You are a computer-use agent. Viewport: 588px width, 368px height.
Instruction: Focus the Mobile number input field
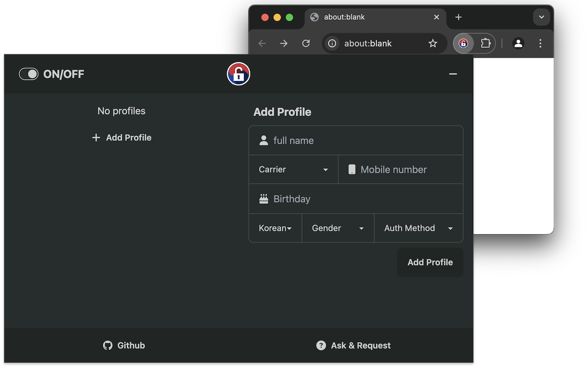point(401,169)
